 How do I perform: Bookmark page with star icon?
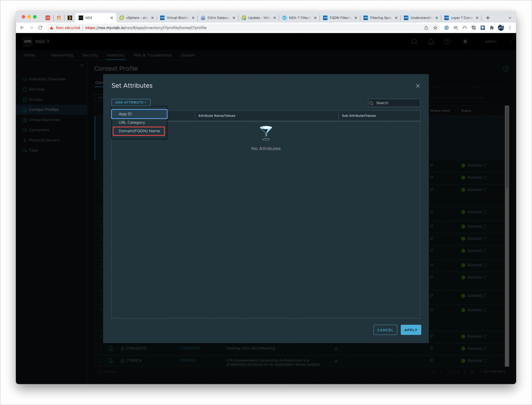point(435,28)
